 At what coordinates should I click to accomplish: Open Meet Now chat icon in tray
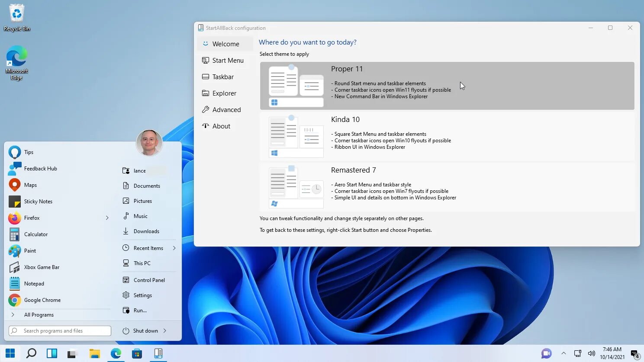[x=546, y=353]
